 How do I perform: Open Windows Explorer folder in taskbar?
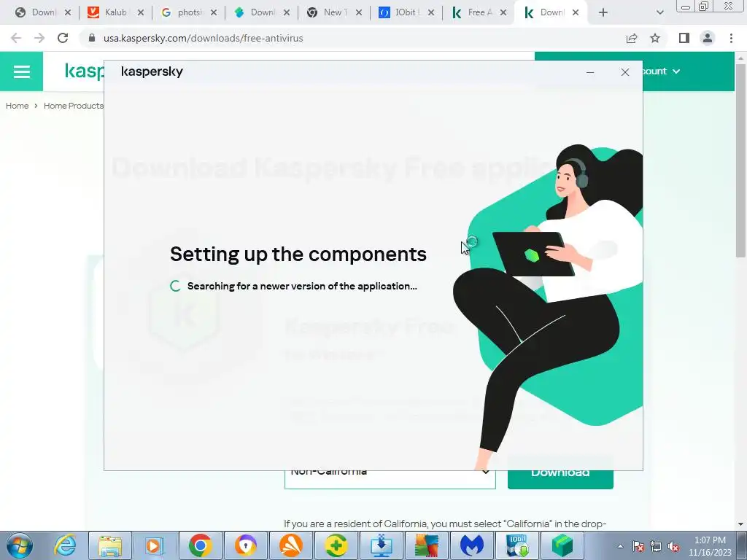110,545
